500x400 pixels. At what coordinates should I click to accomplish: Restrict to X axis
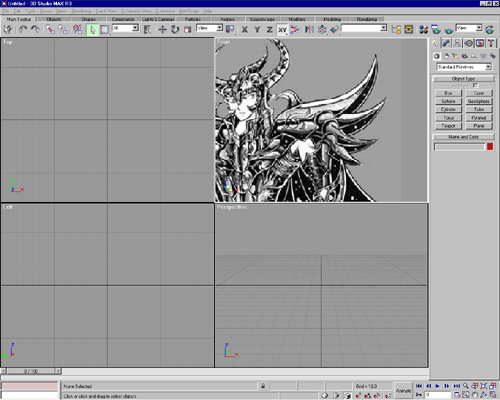pos(245,30)
